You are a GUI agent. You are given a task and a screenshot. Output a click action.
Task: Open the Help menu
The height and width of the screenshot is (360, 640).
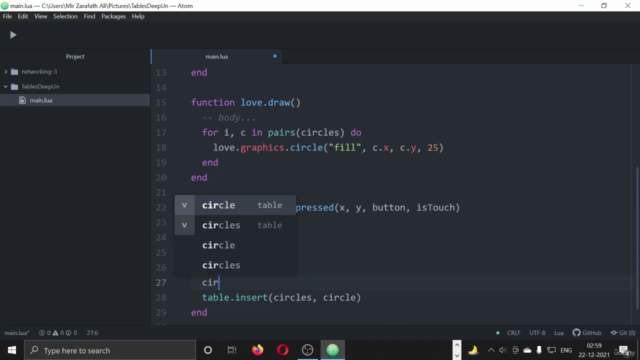pyautogui.click(x=138, y=16)
